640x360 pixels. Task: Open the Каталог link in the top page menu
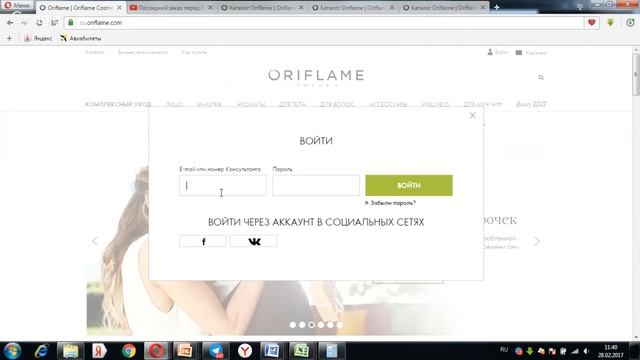pyautogui.click(x=94, y=52)
